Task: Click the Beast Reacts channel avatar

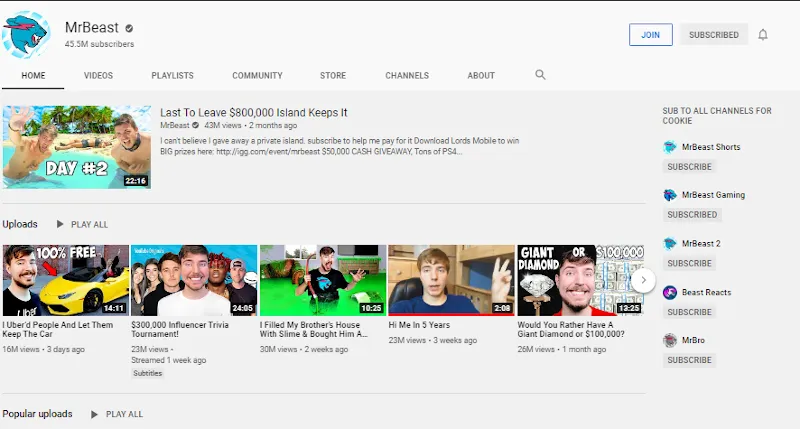Action: coord(669,292)
